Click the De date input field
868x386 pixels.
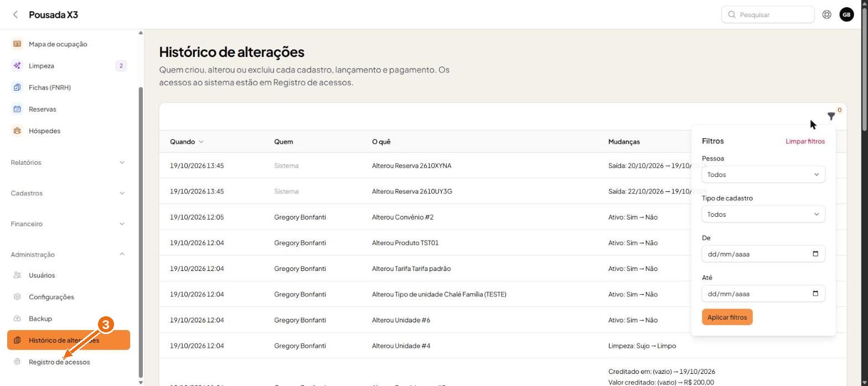pos(763,254)
